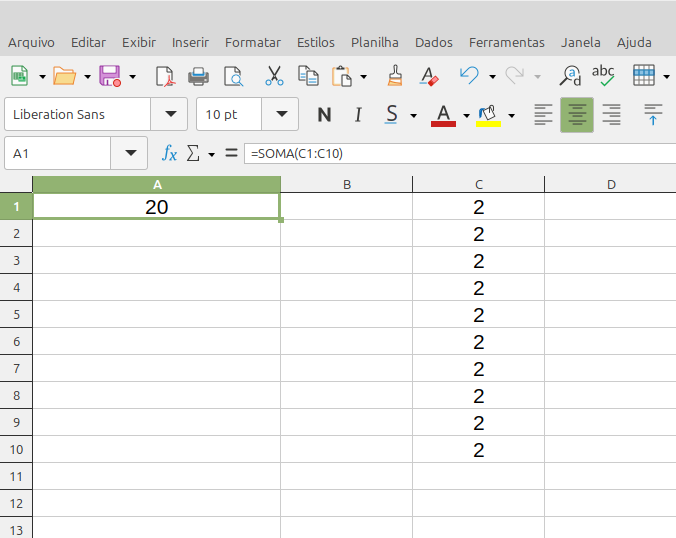Click the Clear Direct Formatting icon
This screenshot has height=538, width=676.
click(429, 76)
